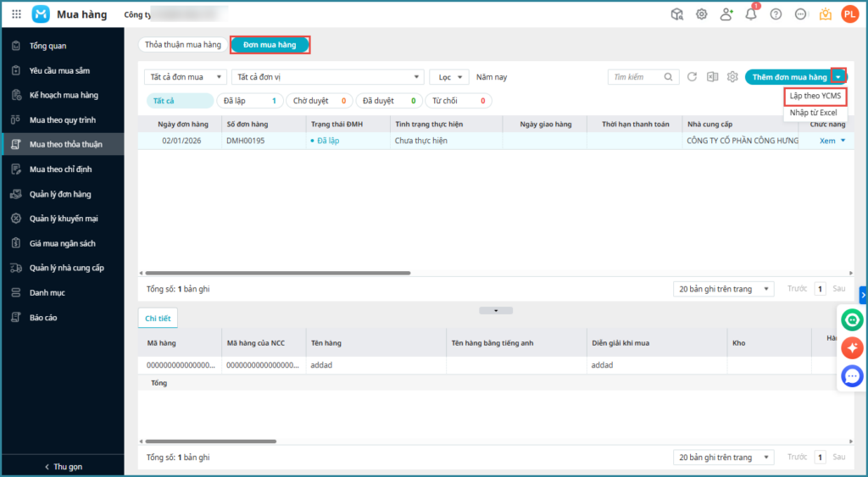Screen dimensions: 868x477
Task: Click the notification bell icon
Action: [x=750, y=14]
